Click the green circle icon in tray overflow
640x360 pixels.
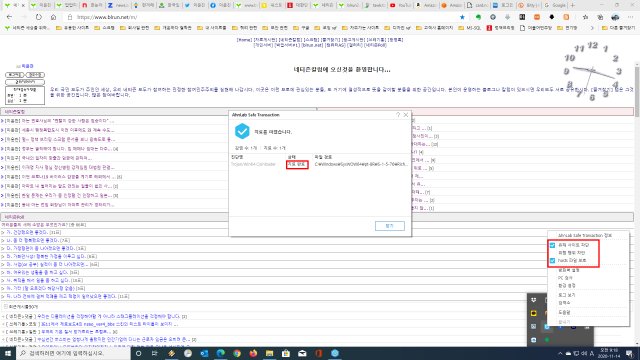tap(547, 340)
